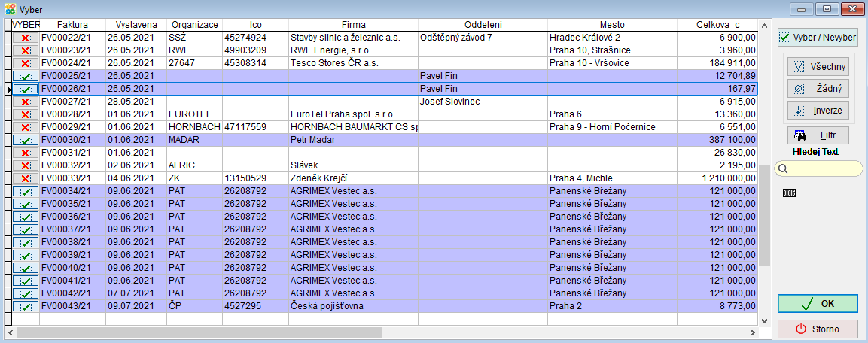868x343 pixels.
Task: Click the 'Hradec Králové 2' city cell
Action: tap(612, 38)
